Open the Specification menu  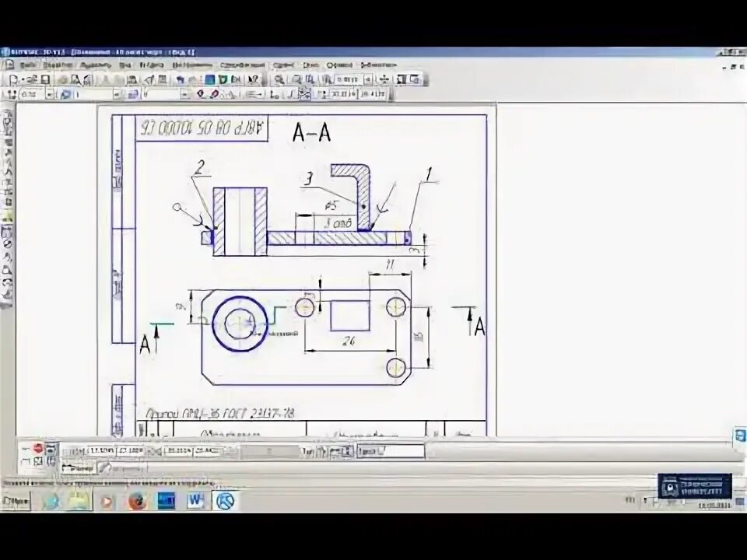pos(242,65)
